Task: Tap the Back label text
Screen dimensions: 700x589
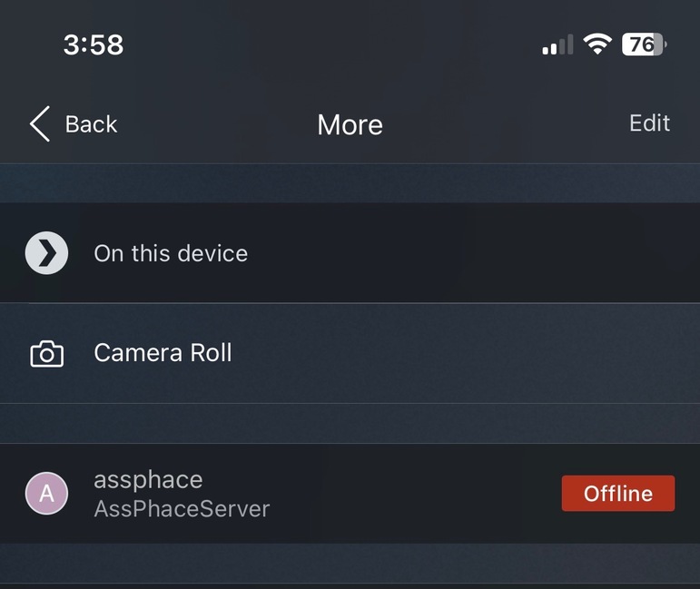Action: click(91, 124)
